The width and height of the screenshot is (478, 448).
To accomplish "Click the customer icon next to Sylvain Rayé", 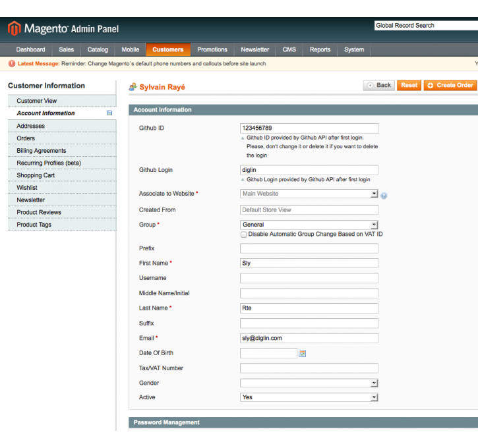I will pos(133,87).
